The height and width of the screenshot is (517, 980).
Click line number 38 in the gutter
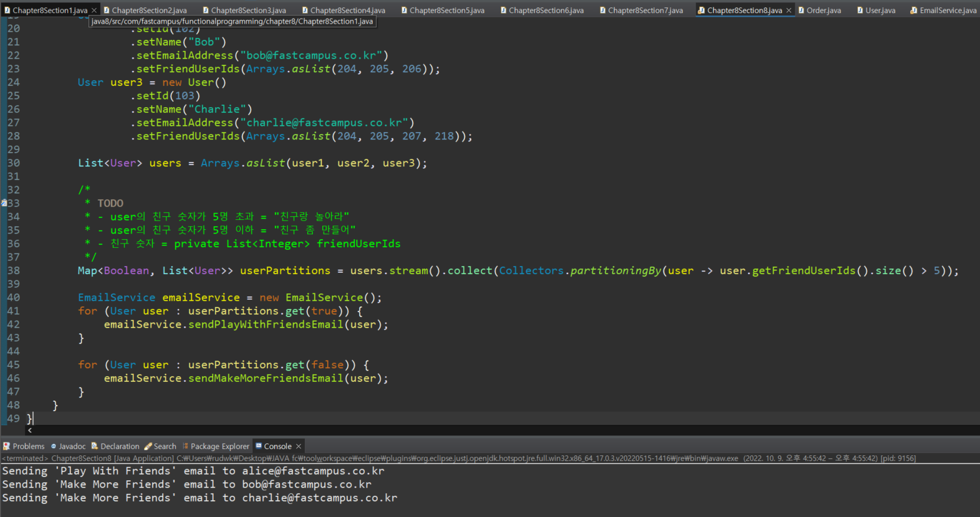(13, 270)
